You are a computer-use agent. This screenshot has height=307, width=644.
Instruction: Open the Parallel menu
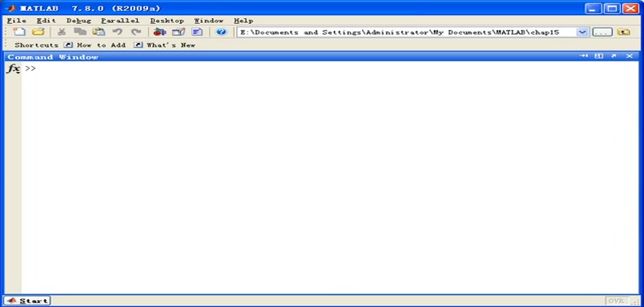coord(120,21)
